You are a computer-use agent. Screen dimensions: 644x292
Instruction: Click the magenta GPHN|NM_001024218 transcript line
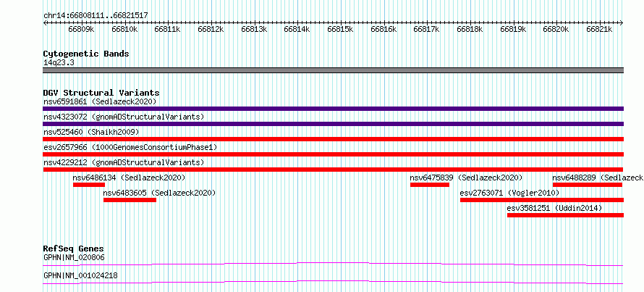pyautogui.click(x=333, y=282)
